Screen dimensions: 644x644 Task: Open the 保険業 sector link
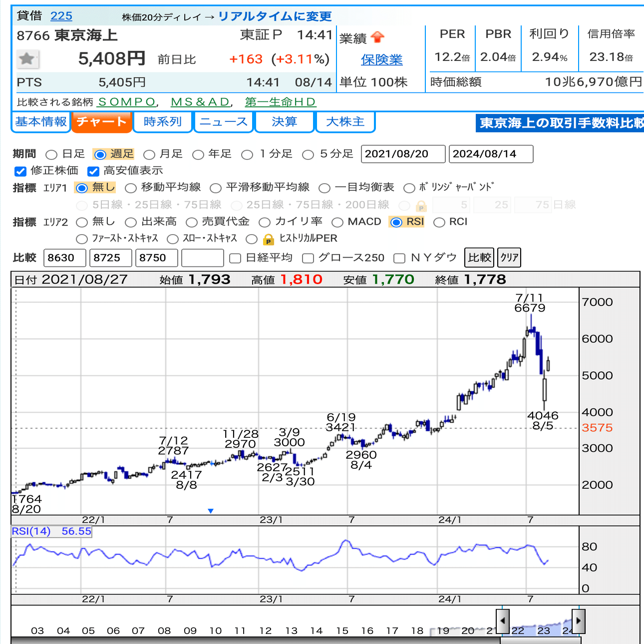coord(382,60)
